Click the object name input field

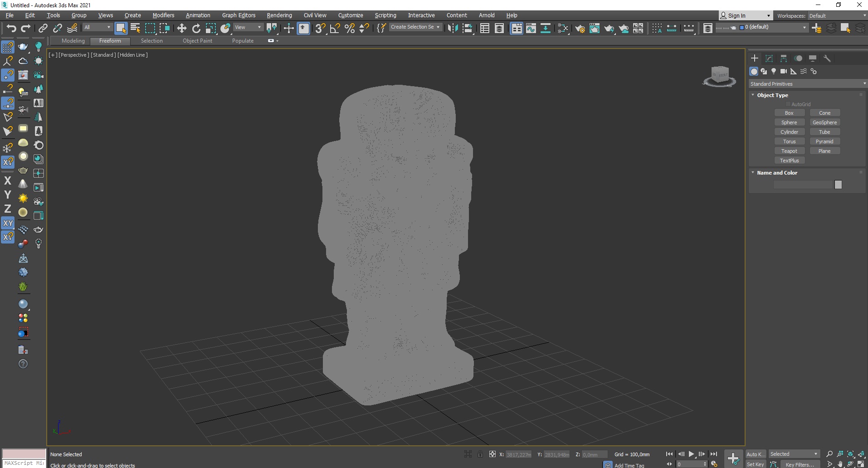(803, 185)
